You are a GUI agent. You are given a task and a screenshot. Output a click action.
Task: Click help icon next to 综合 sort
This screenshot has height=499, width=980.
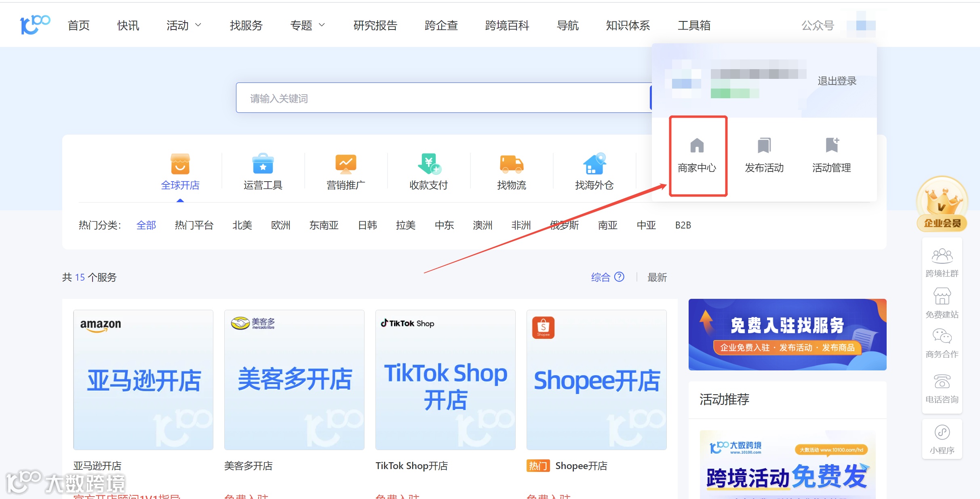point(619,277)
